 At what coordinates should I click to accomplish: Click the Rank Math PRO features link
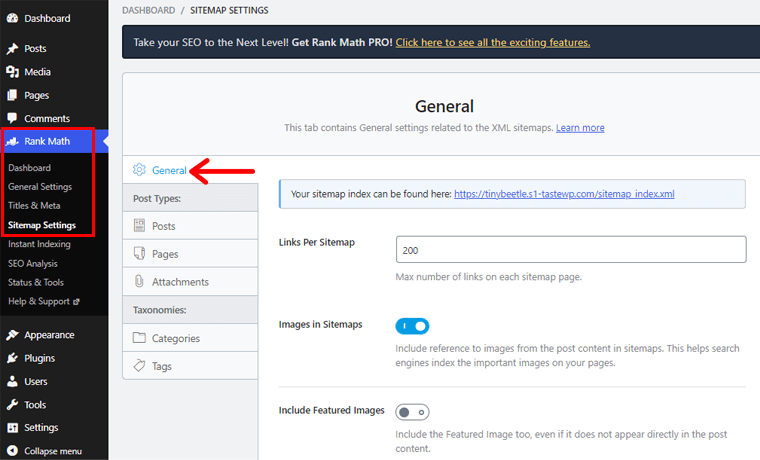492,42
